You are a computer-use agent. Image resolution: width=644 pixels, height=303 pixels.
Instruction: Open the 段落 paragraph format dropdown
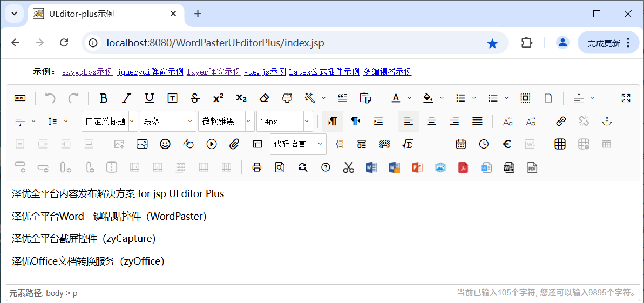tap(167, 122)
